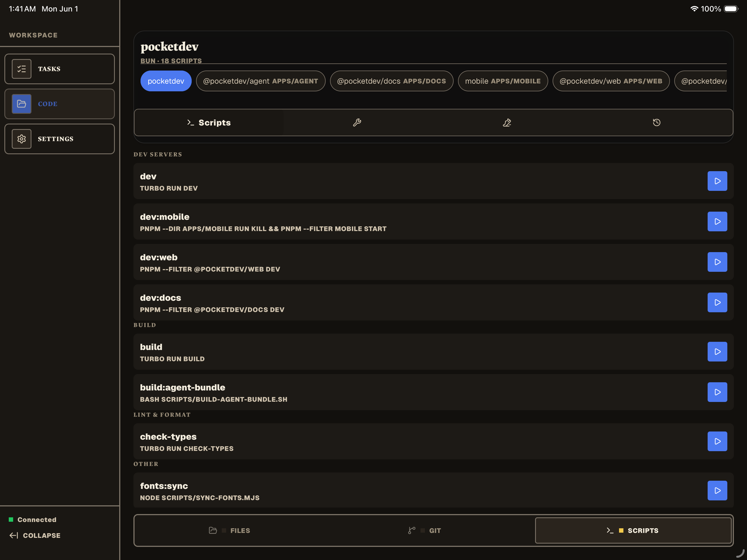Click TURBO RUN BUILD command text
Image resolution: width=747 pixels, height=560 pixels.
point(172,359)
